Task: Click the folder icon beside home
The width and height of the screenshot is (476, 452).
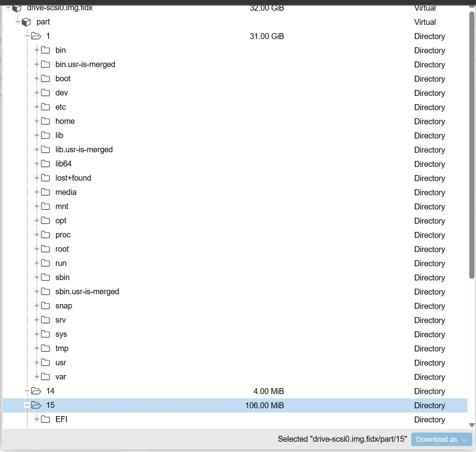Action: tap(45, 121)
